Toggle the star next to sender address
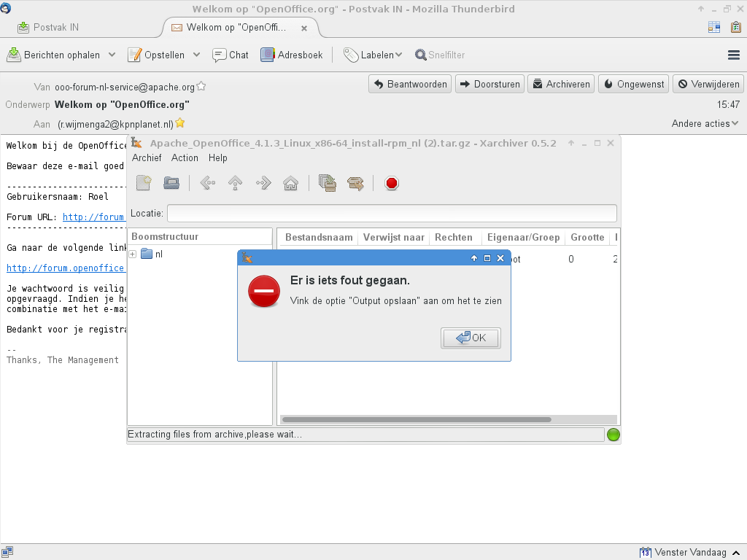Viewport: 747px width, 560px height. pos(201,86)
